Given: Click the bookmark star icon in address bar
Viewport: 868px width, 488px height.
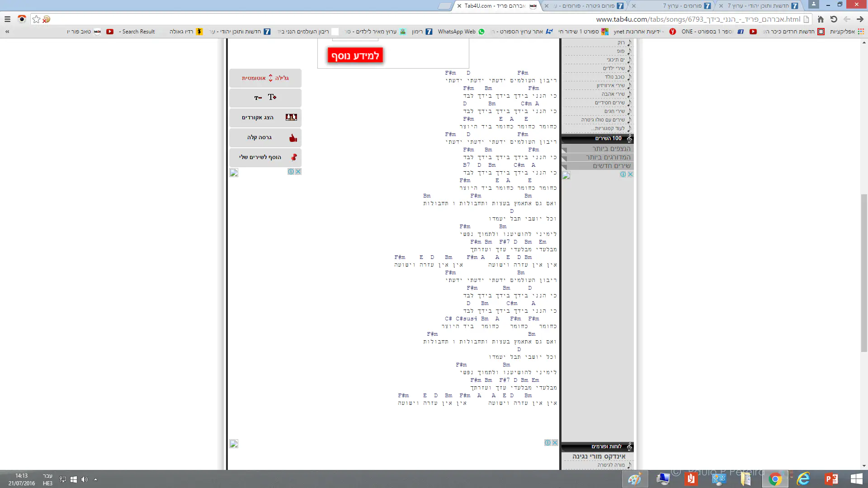Looking at the screenshot, I should [37, 19].
